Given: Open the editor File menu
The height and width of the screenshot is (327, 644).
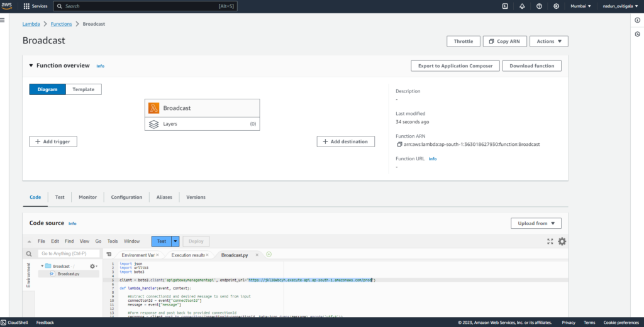Looking at the screenshot, I should click(x=42, y=241).
